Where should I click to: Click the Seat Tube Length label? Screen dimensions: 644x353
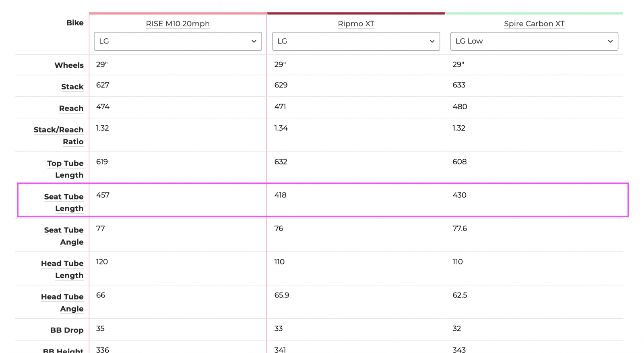(64, 202)
